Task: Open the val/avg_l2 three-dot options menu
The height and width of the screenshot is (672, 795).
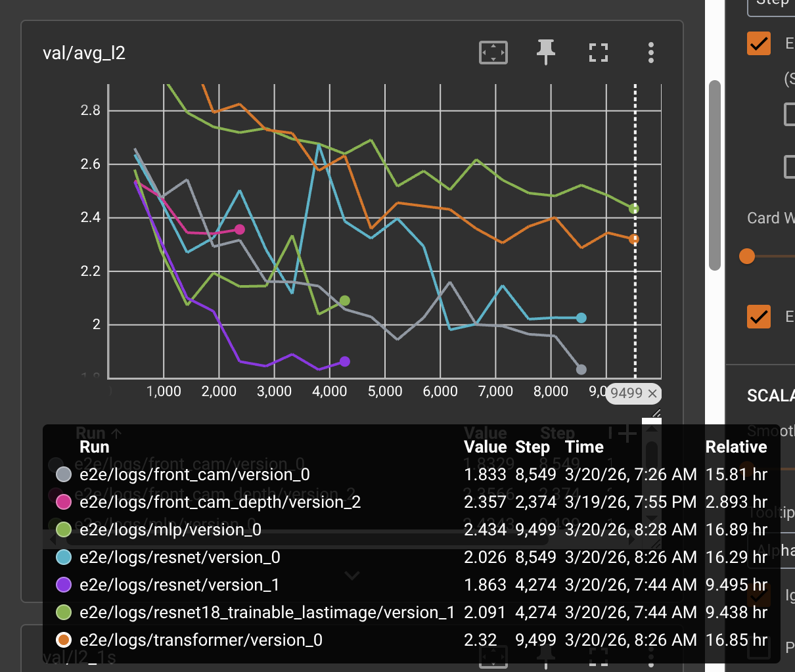Action: (650, 53)
